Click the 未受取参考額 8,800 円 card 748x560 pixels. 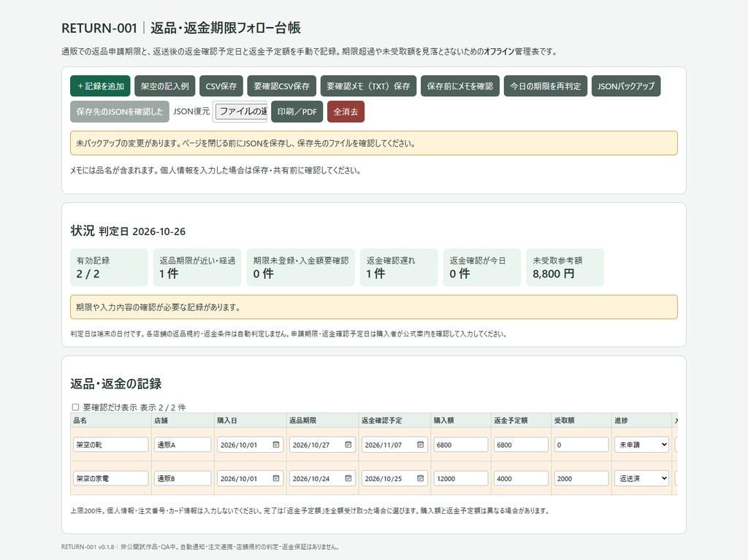coord(565,268)
